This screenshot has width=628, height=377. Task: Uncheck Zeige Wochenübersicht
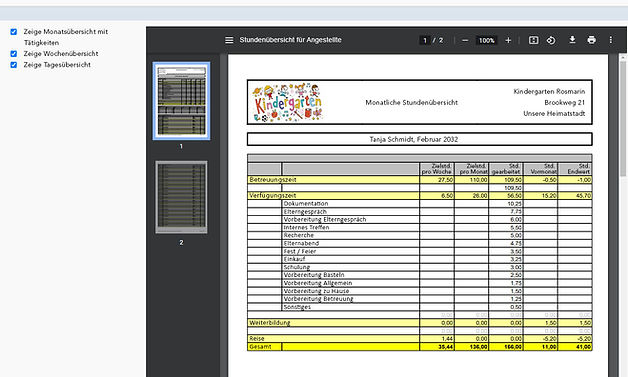tap(14, 54)
